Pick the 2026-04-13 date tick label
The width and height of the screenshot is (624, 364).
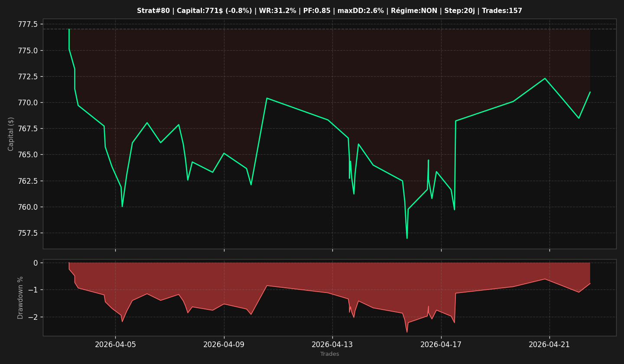tap(332, 345)
